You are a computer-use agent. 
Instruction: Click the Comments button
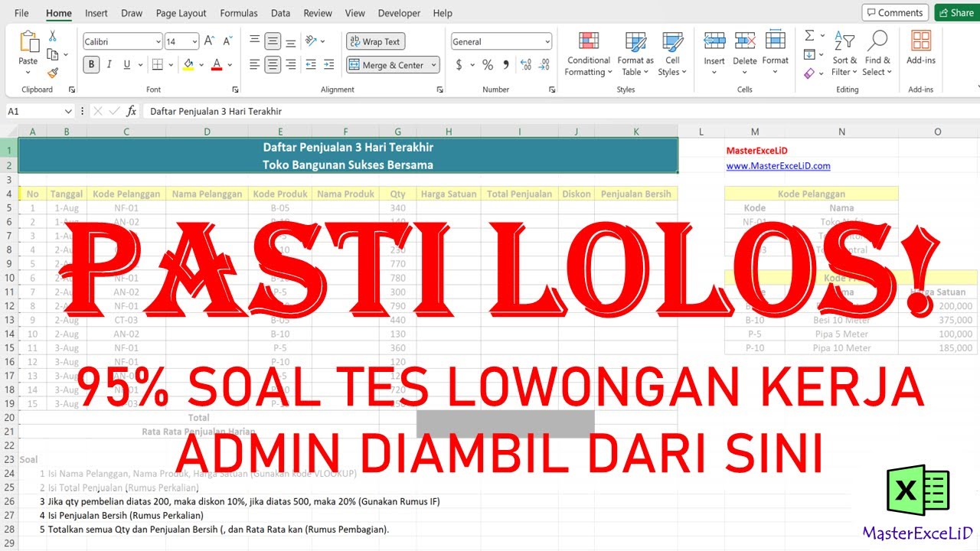(x=895, y=12)
